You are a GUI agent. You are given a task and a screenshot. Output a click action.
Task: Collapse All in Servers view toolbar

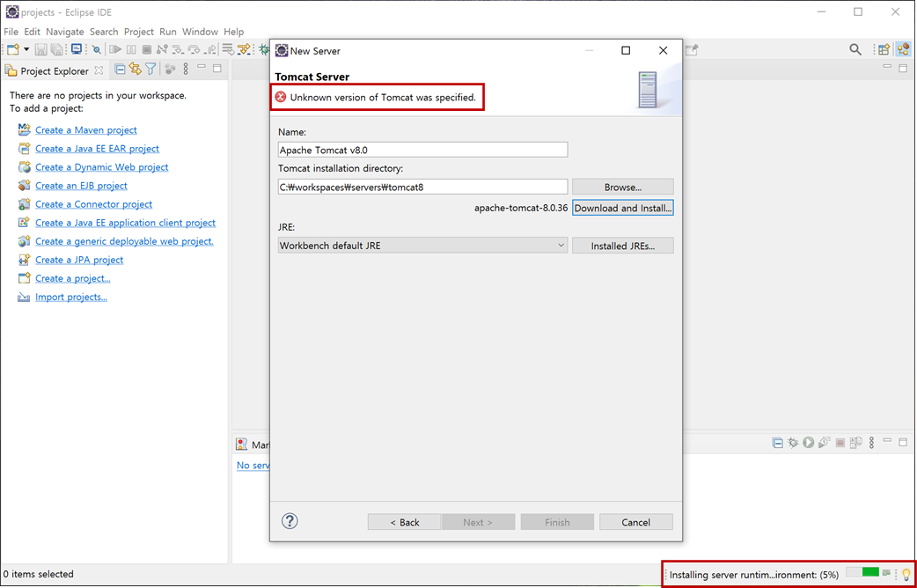[x=777, y=443]
